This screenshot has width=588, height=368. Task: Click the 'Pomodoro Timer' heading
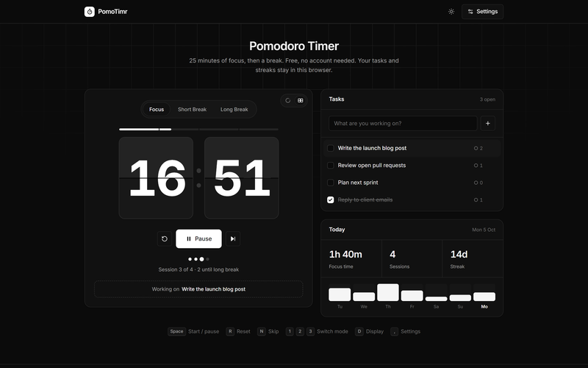click(294, 46)
